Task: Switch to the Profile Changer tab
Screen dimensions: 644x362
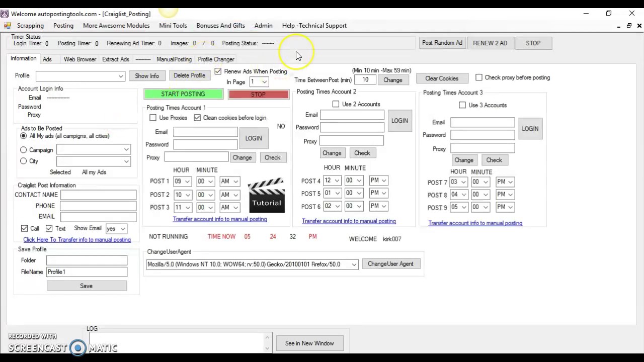Action: click(x=216, y=59)
